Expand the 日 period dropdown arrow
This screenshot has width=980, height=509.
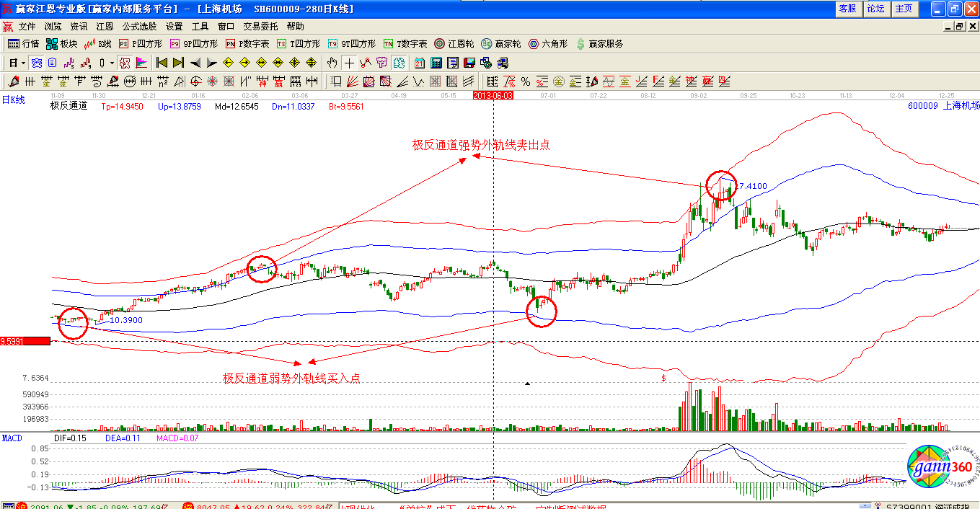click(x=22, y=63)
